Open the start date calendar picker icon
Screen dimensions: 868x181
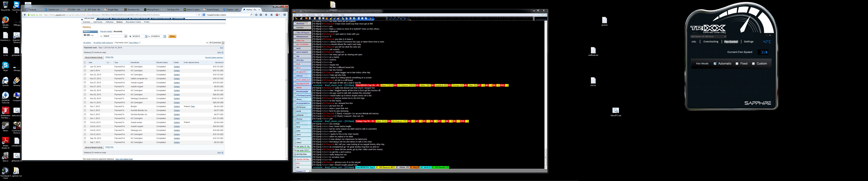click(146, 36)
